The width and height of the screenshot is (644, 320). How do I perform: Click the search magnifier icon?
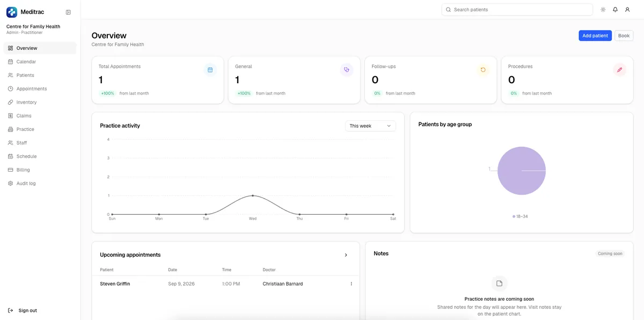click(448, 10)
